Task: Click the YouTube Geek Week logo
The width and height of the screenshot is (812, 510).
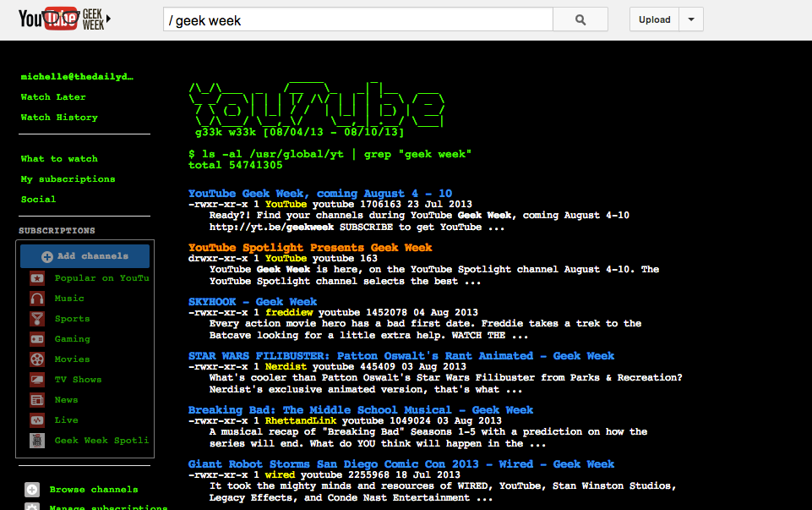Action: click(x=64, y=19)
